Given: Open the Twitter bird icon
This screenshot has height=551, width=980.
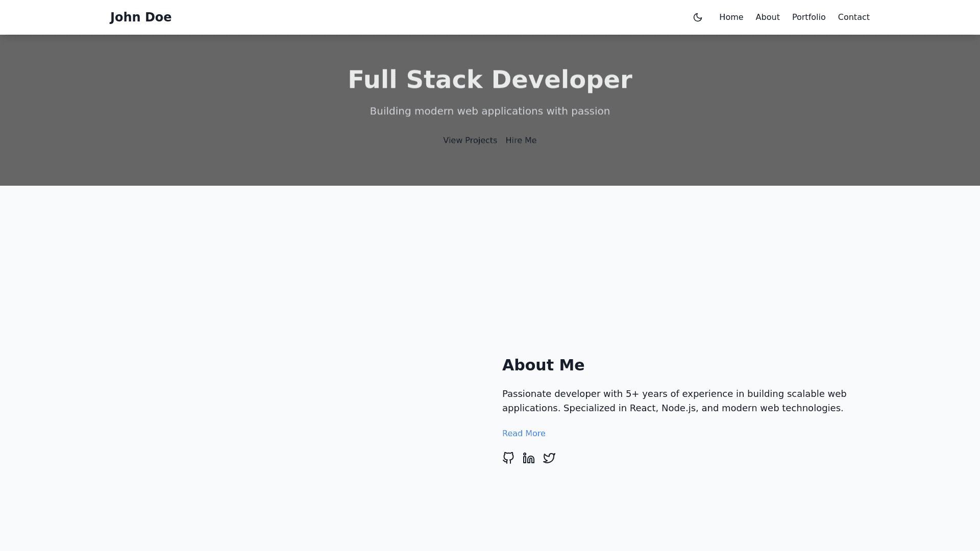Looking at the screenshot, I should click(x=549, y=458).
